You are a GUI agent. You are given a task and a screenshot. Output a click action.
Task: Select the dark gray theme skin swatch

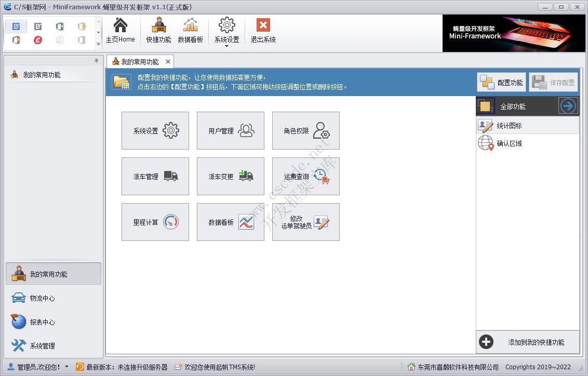(x=38, y=25)
